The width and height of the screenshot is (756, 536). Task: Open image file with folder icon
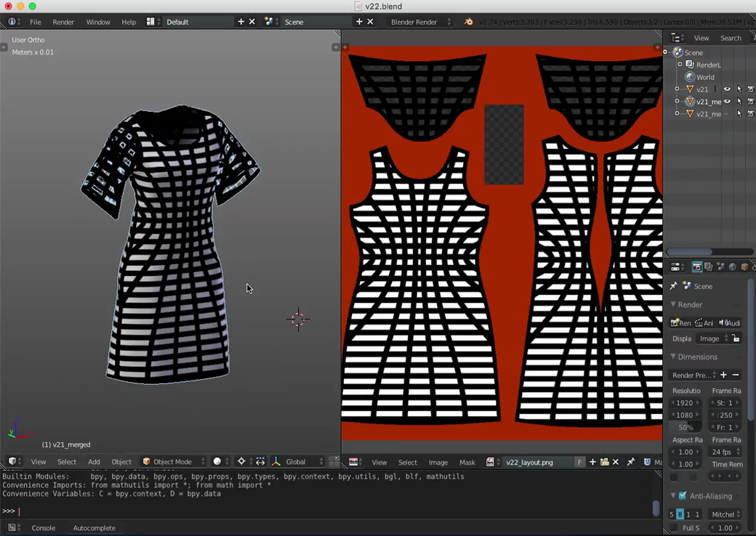(604, 462)
